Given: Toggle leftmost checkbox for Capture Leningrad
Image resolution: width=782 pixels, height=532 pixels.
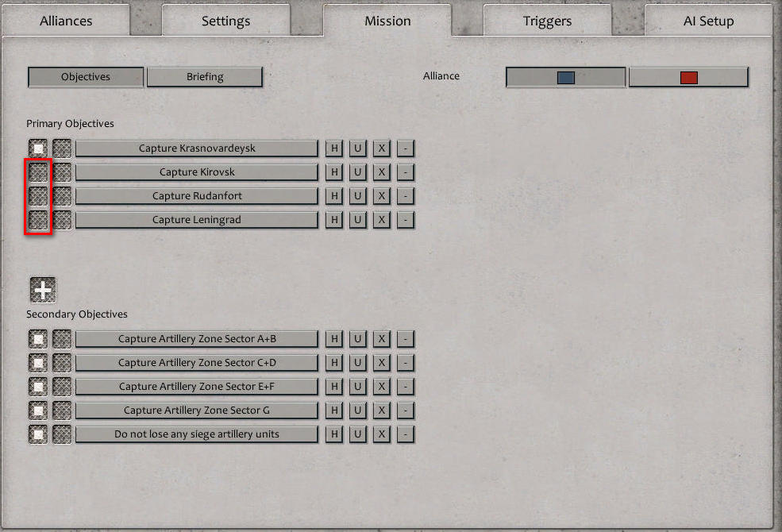Looking at the screenshot, I should [38, 220].
